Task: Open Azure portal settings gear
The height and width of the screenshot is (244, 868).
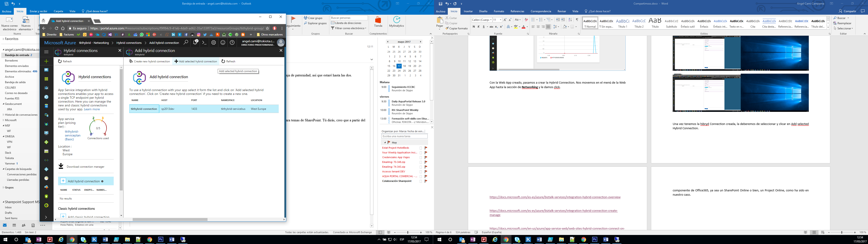Action: point(214,42)
